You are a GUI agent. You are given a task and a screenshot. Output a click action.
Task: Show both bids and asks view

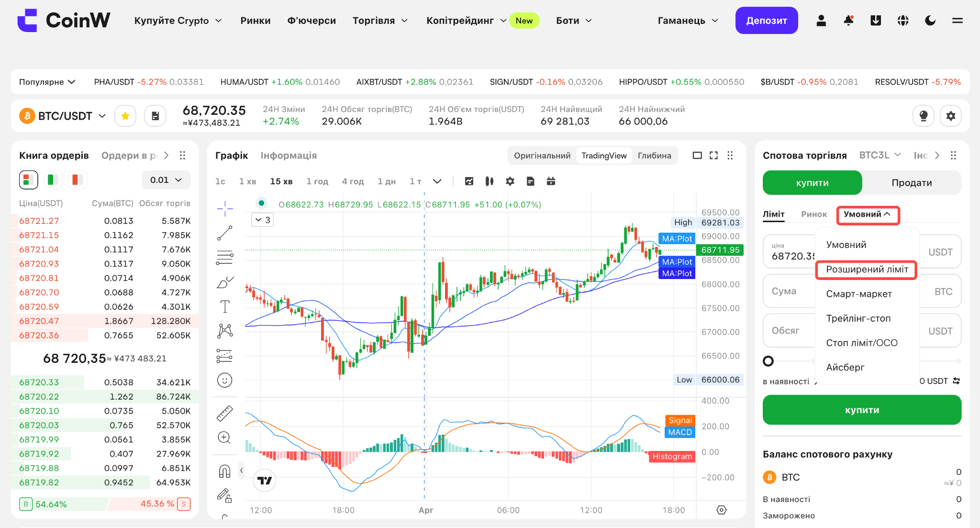28,180
